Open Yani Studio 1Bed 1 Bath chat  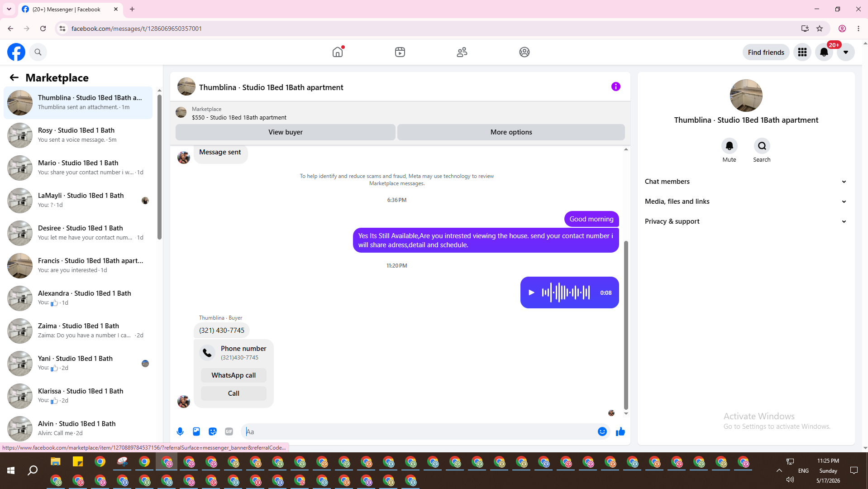78,363
